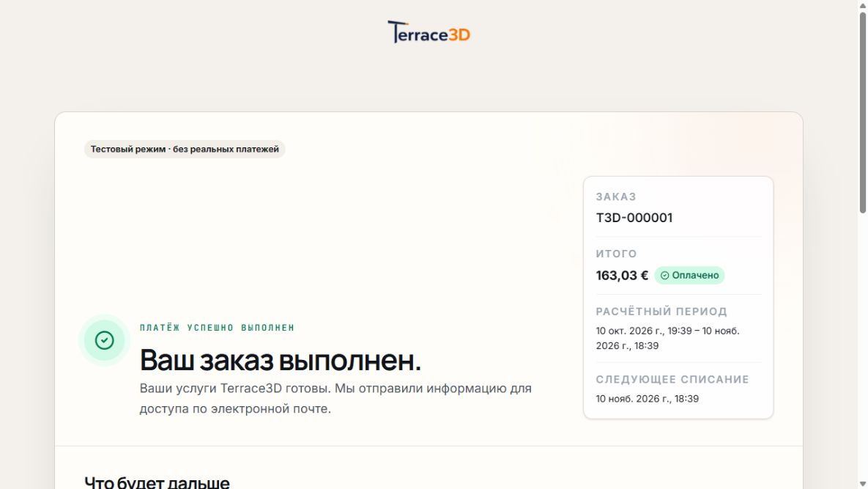Click the 'Ваши услуги Terrace3D готовы…' description text
Screen dimensions: 868x489
[335, 398]
